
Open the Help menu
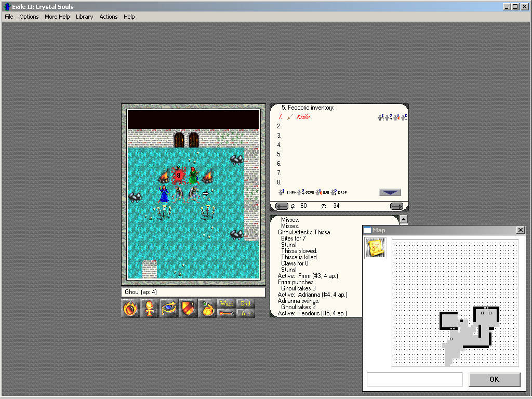pyautogui.click(x=129, y=17)
